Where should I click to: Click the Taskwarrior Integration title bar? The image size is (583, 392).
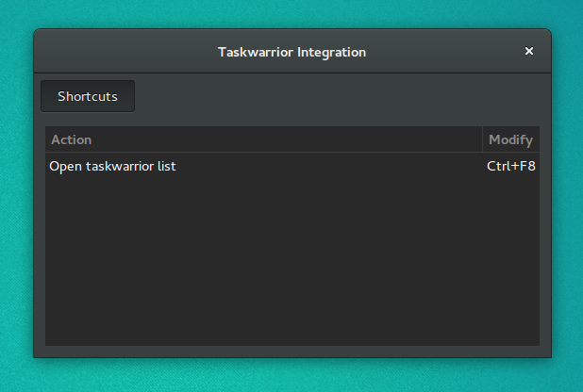pos(292,51)
